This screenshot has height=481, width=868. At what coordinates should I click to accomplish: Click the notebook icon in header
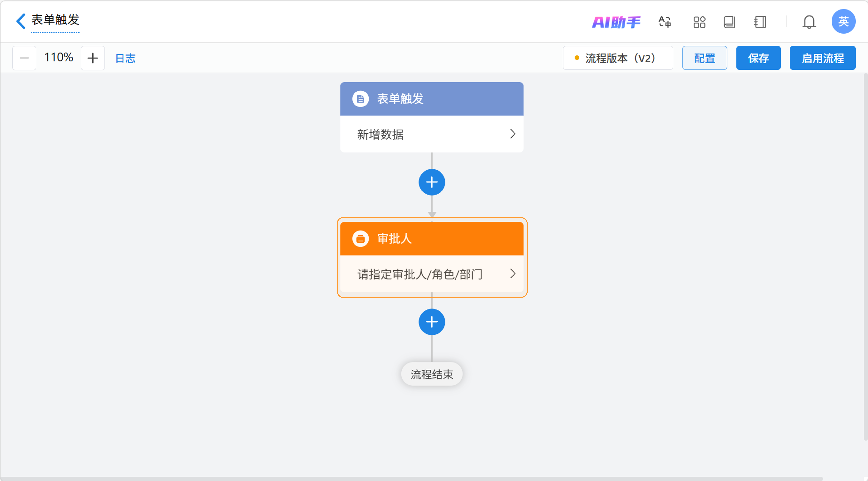[760, 22]
